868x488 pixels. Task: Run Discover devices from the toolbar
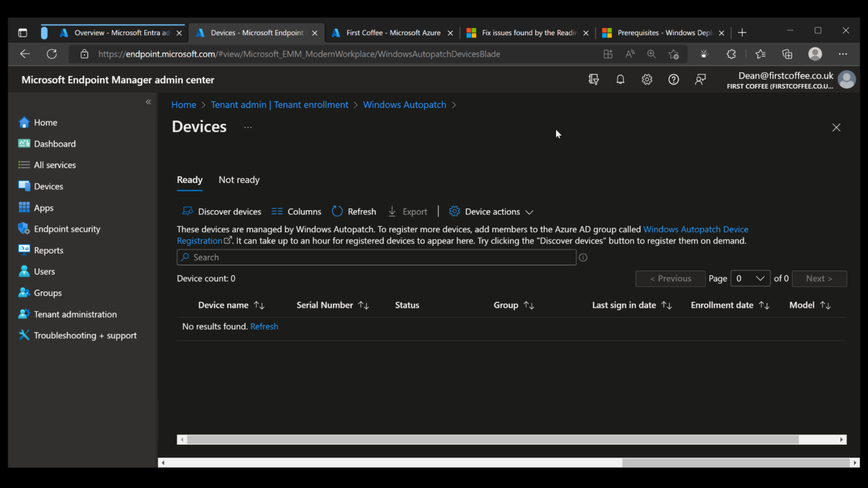(222, 211)
